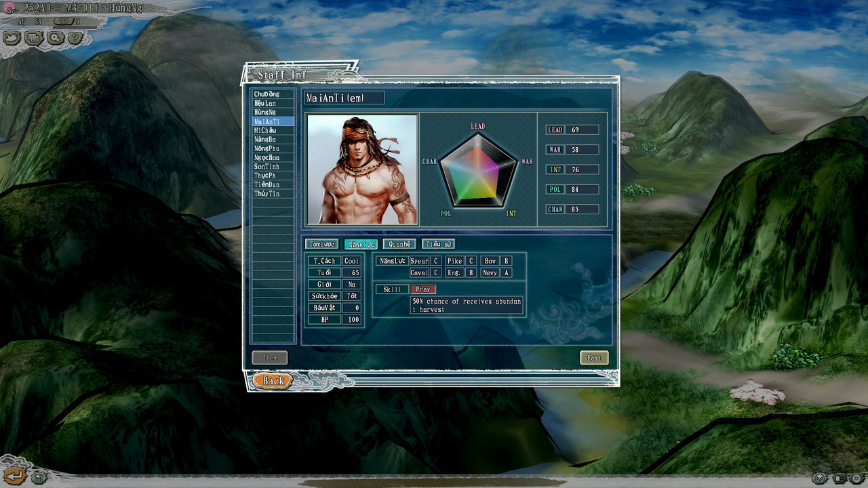Image resolution: width=868 pixels, height=488 pixels.
Task: Select ThủyTin in the staff list
Action: pyautogui.click(x=273, y=194)
